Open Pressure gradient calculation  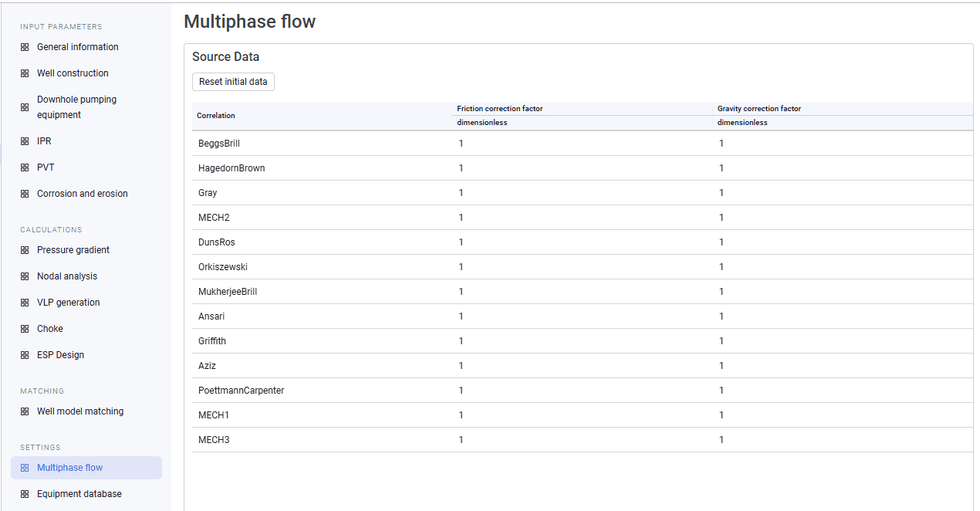(x=86, y=250)
